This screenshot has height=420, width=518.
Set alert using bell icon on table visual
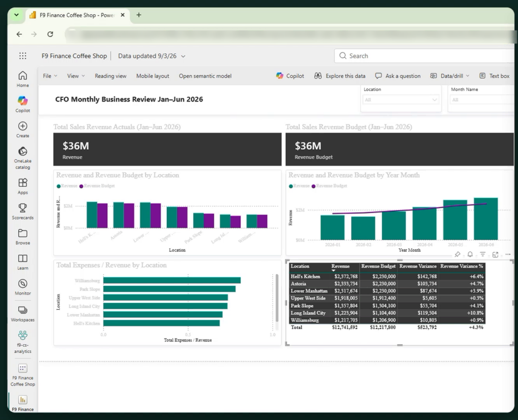pos(470,254)
